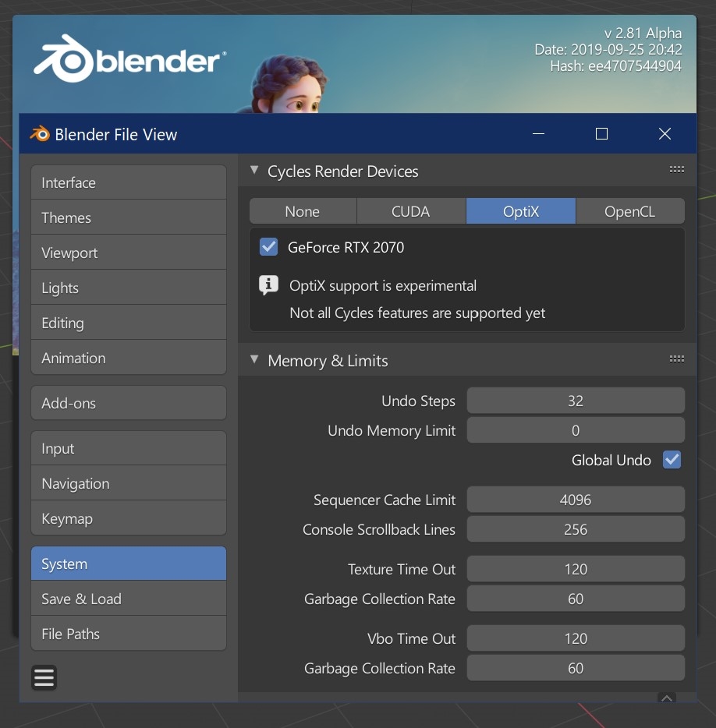Collapse the Memory & Limits panel
Screen dimensions: 716x728
[x=254, y=359]
